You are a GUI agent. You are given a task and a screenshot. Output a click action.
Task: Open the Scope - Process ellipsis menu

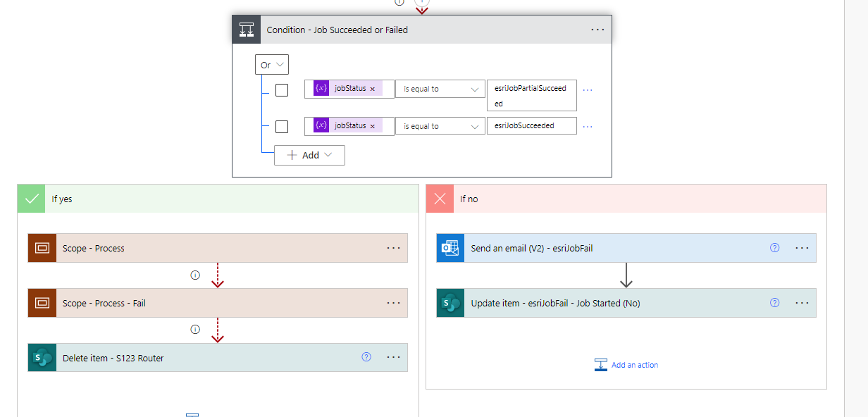click(x=393, y=248)
